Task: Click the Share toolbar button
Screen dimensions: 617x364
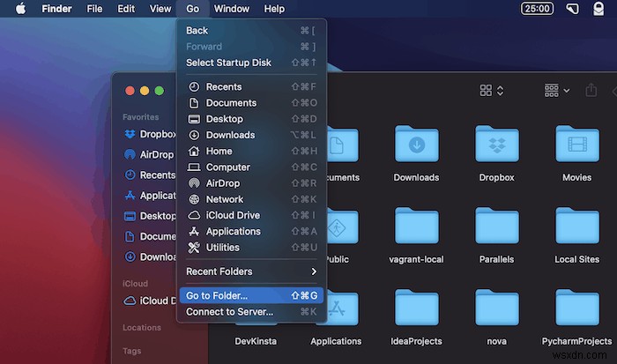Action: pos(591,90)
